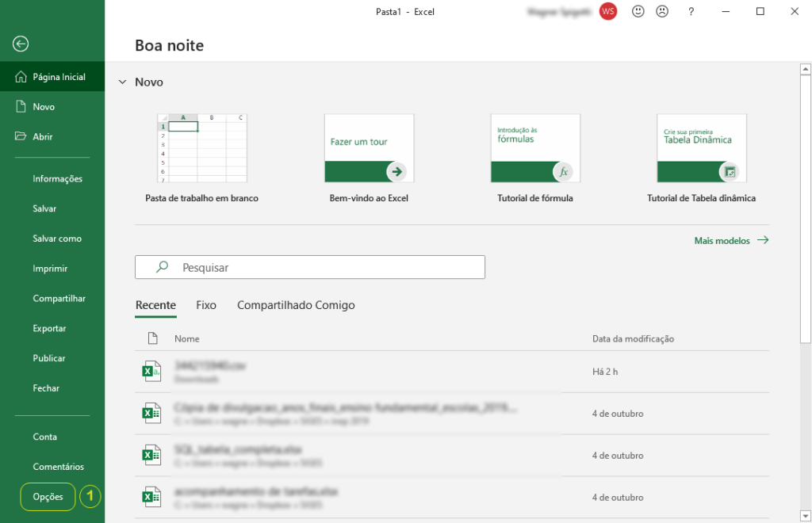Open help with the question mark icon
This screenshot has height=523, width=812.
691,11
